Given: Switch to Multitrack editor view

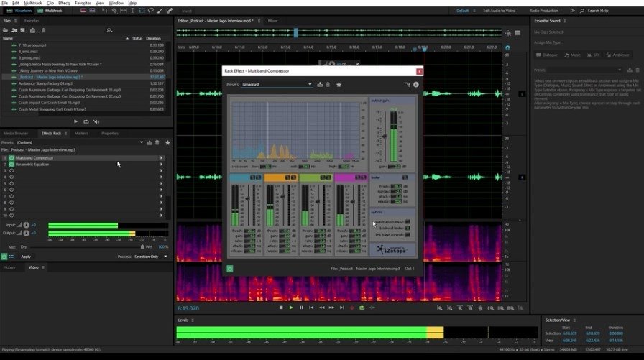Looking at the screenshot, I should pos(50,11).
